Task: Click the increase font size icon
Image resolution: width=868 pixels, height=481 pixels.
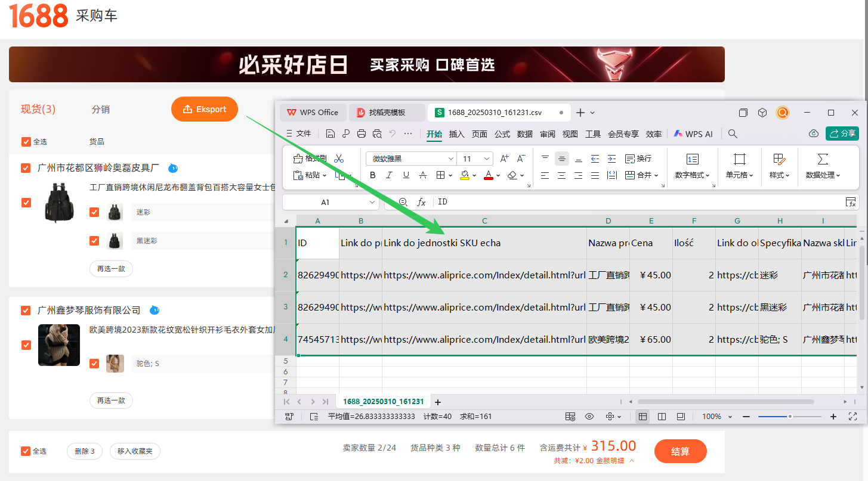Action: pyautogui.click(x=505, y=159)
